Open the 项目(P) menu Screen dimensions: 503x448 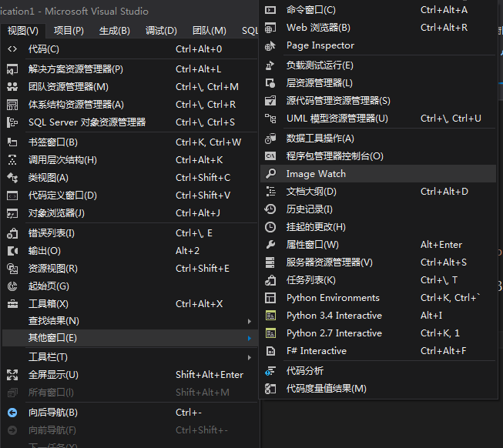point(69,31)
